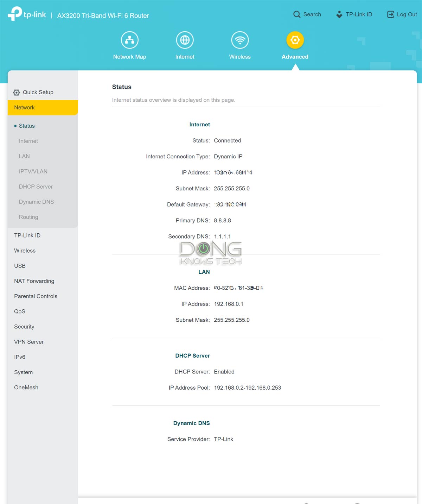
Task: Open the IPTV/VLAN settings page
Action: [33, 171]
